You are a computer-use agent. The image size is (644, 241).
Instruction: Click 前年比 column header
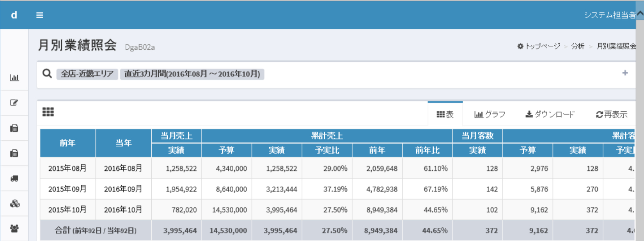coord(428,150)
